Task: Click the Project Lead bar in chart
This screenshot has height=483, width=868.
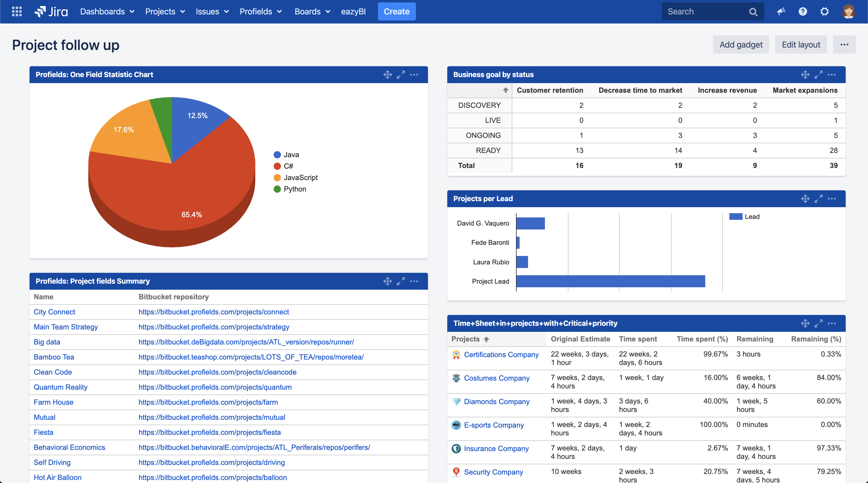Action: click(x=611, y=281)
